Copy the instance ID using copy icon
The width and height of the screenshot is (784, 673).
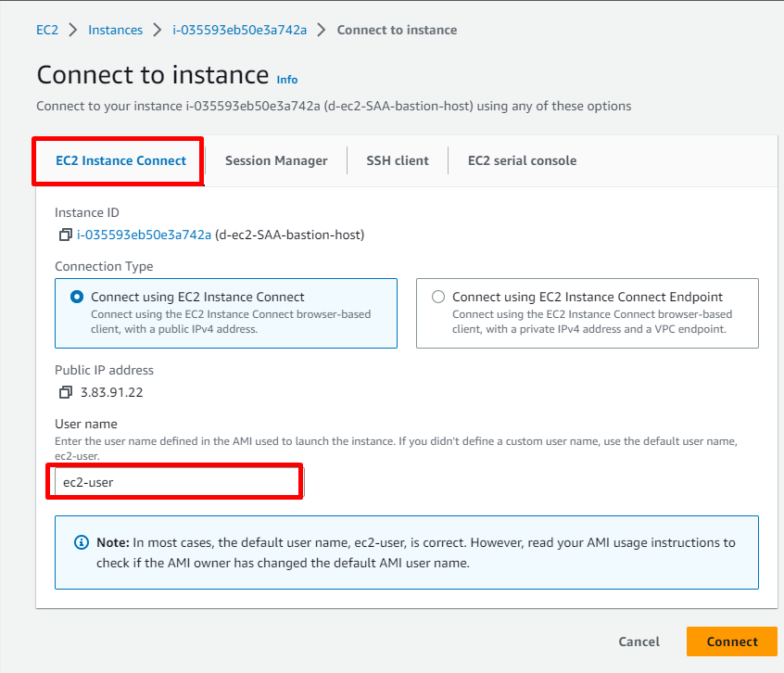[65, 235]
